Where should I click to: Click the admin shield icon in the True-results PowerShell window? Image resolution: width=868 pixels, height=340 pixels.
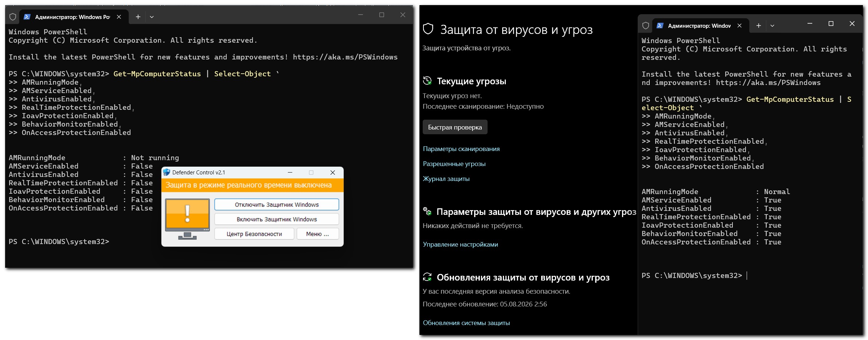point(646,26)
